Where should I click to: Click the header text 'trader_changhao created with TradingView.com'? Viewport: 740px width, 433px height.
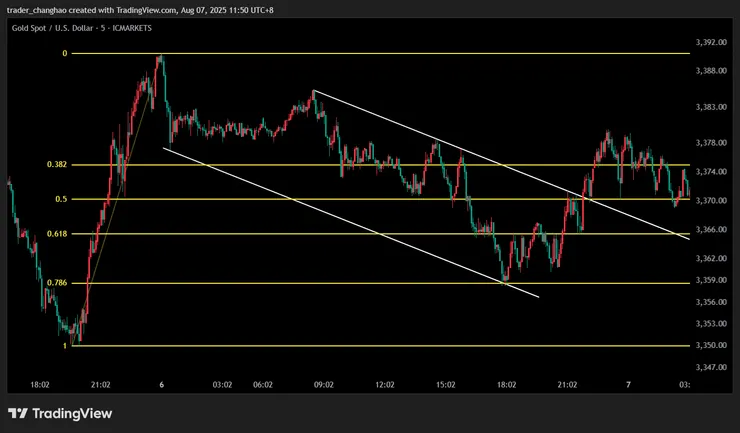(92, 10)
